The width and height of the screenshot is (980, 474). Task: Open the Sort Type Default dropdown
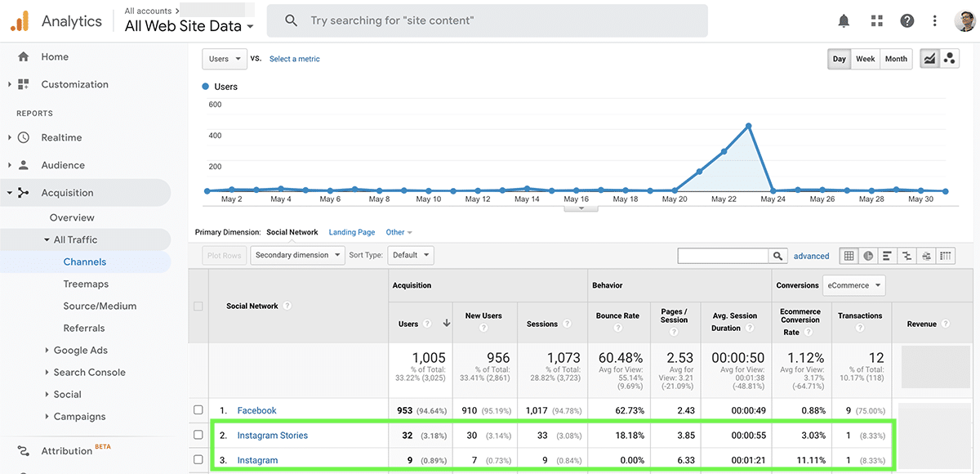click(410, 255)
